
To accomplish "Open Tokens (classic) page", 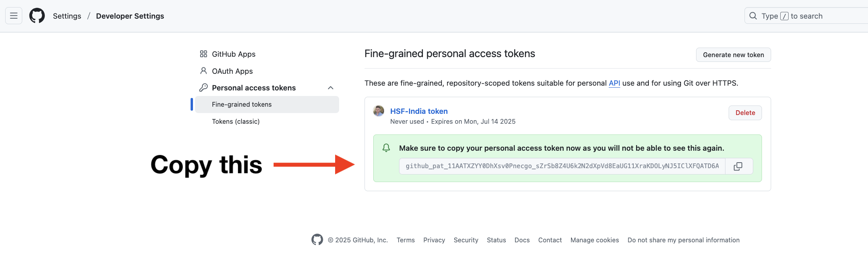I will pyautogui.click(x=235, y=121).
